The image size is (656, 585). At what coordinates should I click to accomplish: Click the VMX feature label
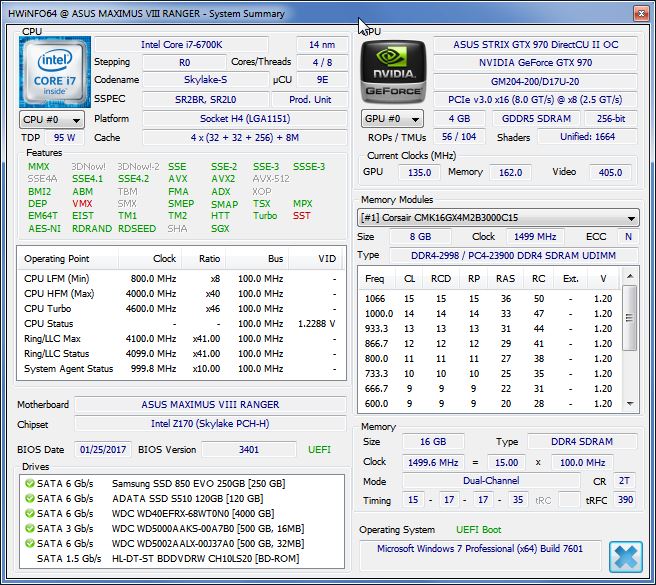tap(82, 204)
